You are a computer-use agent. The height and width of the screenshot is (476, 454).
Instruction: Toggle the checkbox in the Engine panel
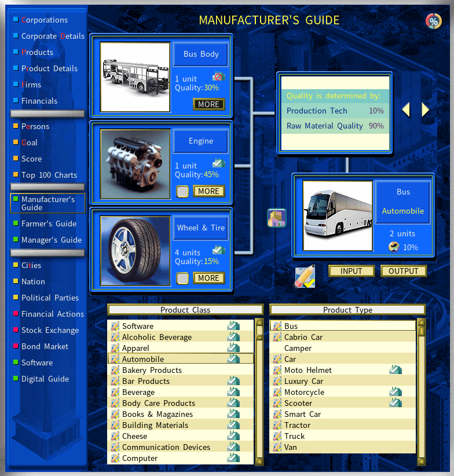(x=182, y=192)
